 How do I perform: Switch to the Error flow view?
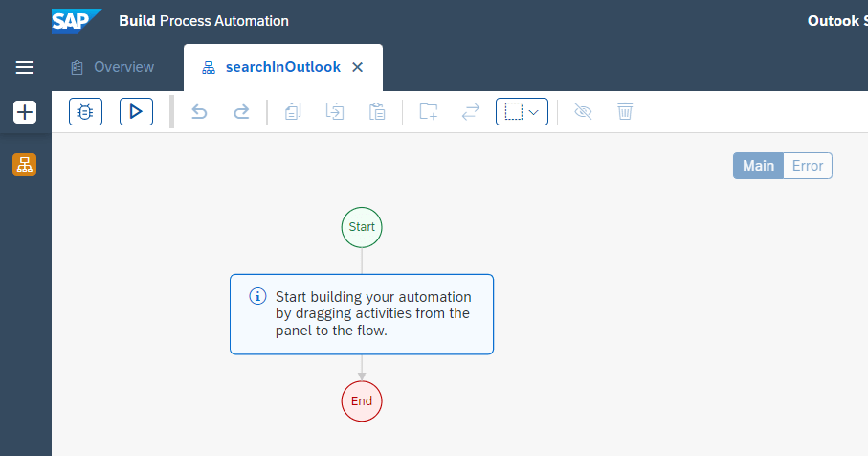(x=808, y=166)
